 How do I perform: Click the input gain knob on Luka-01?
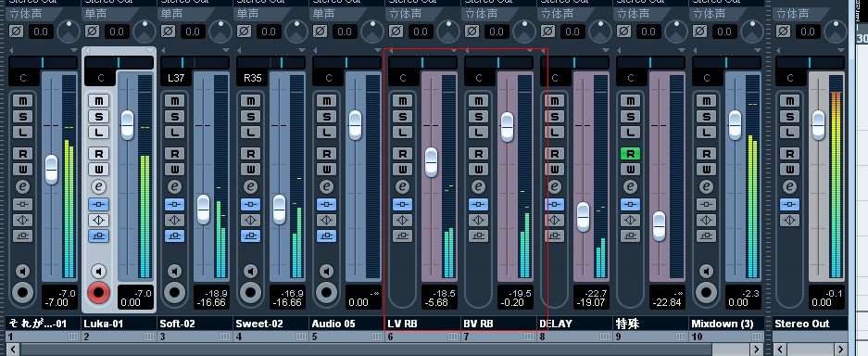[145, 32]
